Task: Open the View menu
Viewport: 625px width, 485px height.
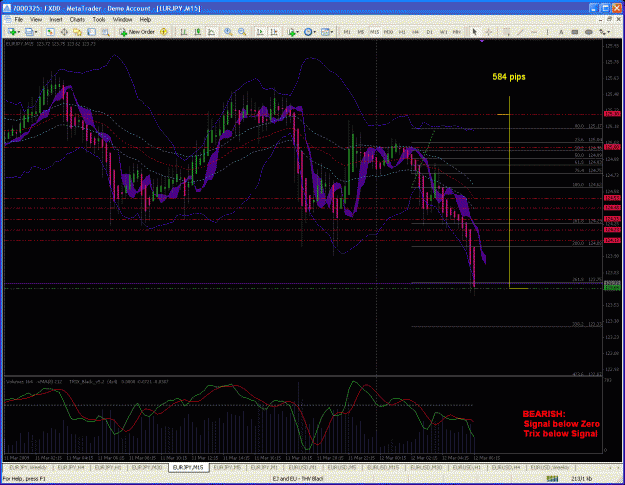Action: 36,20
